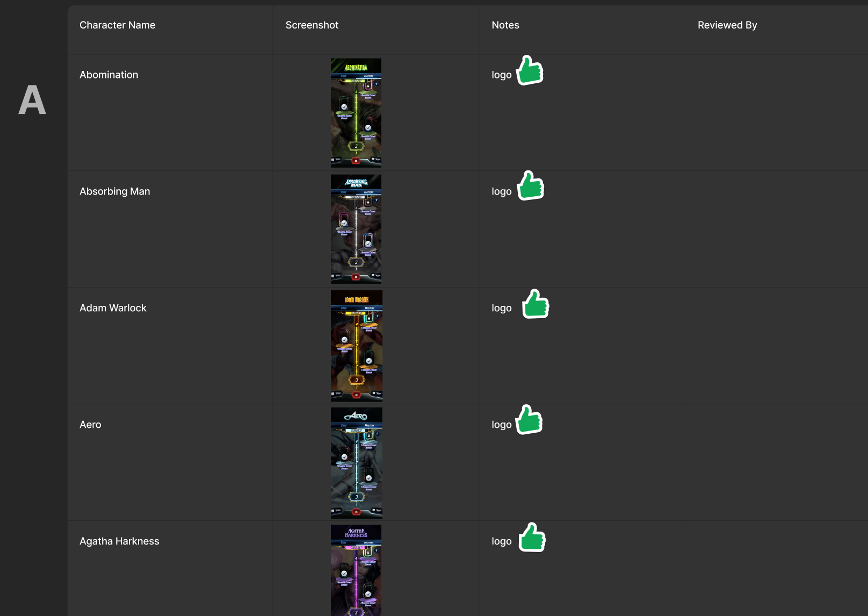
Task: Open the Agatha Harkness screenshot thumbnail
Action: pyautogui.click(x=356, y=570)
